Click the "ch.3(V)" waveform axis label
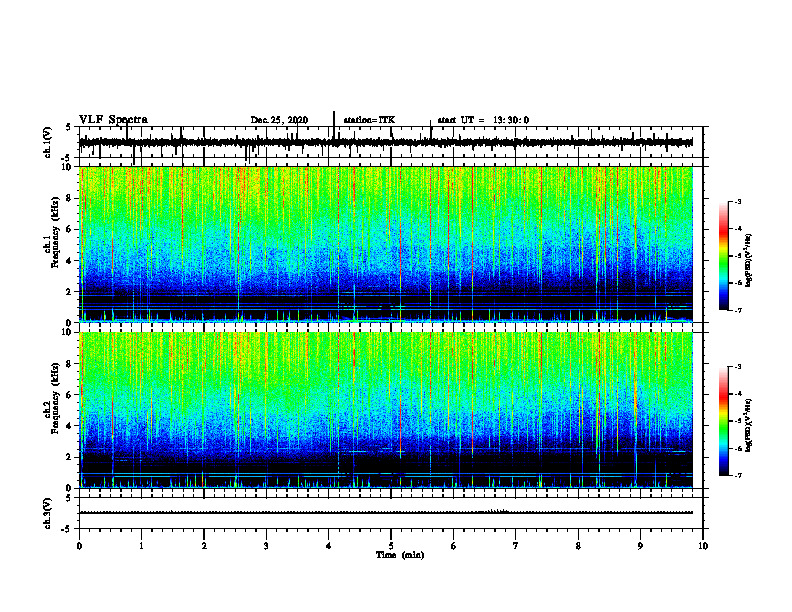 (48, 513)
